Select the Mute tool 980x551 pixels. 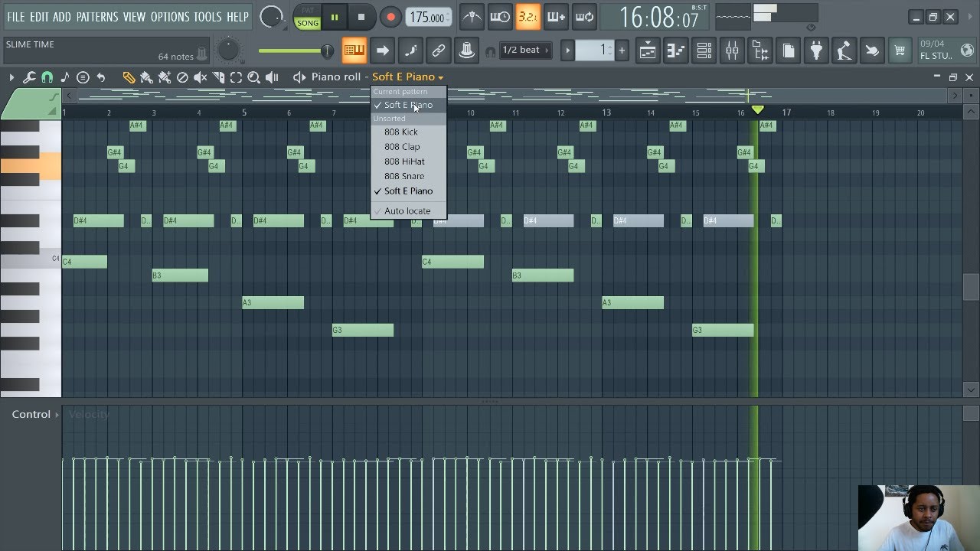201,77
